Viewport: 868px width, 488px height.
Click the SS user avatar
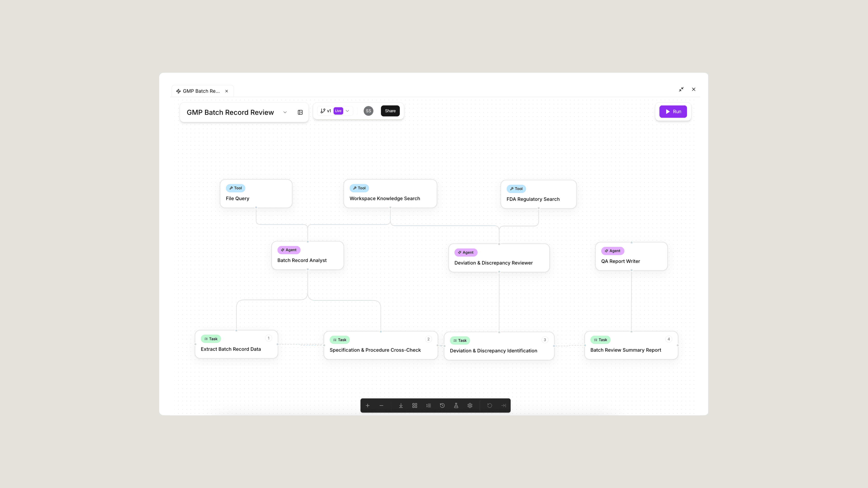click(368, 111)
